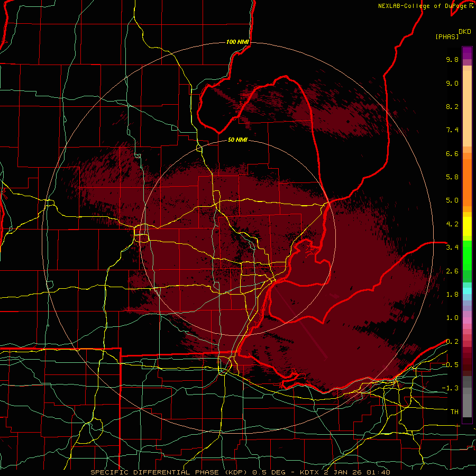Click the [PHAS] units label
Screen dimensions: 476x476
point(447,36)
